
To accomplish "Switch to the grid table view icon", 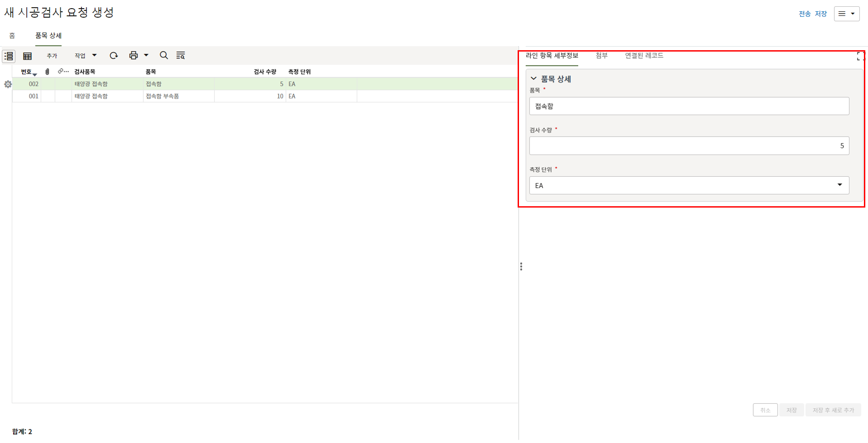I will [28, 56].
